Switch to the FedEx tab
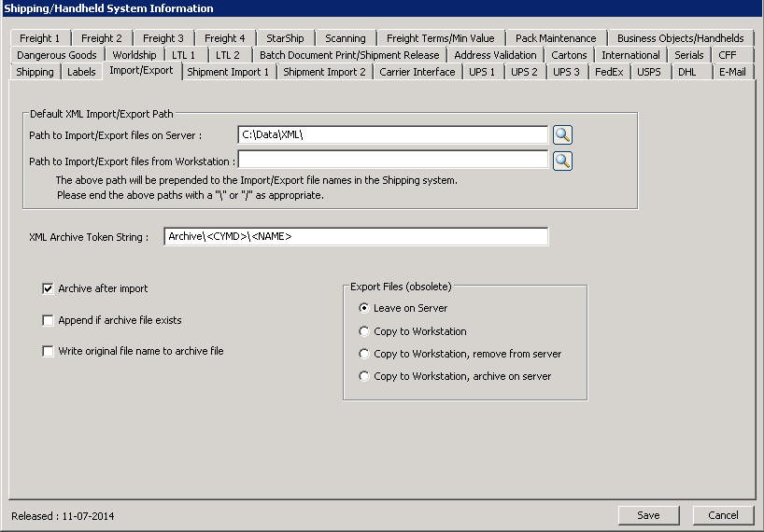764x532 pixels. click(x=609, y=72)
